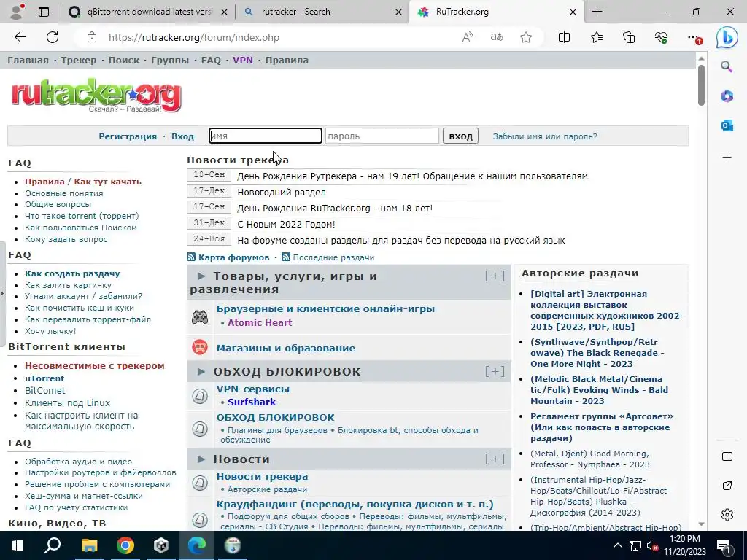Open sidebar settings gear icon

pos(727,515)
